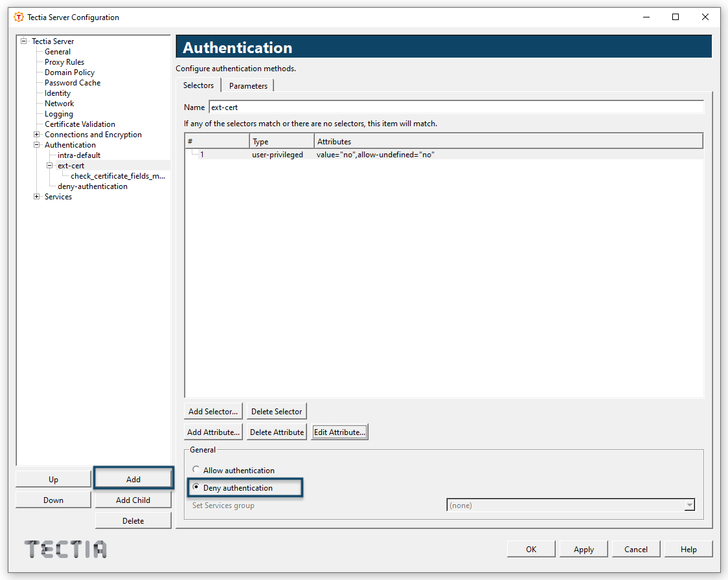Viewport: 728px width, 580px height.
Task: Select intra-default tree item
Action: [79, 155]
